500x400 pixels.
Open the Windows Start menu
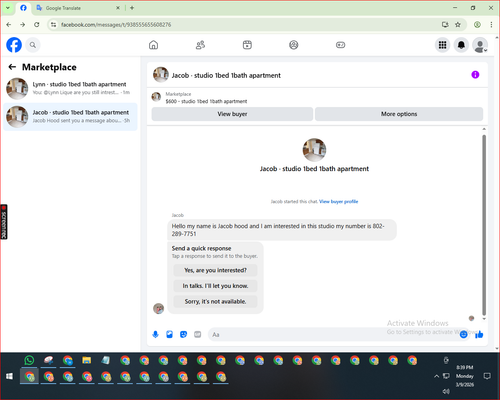pos(9,376)
